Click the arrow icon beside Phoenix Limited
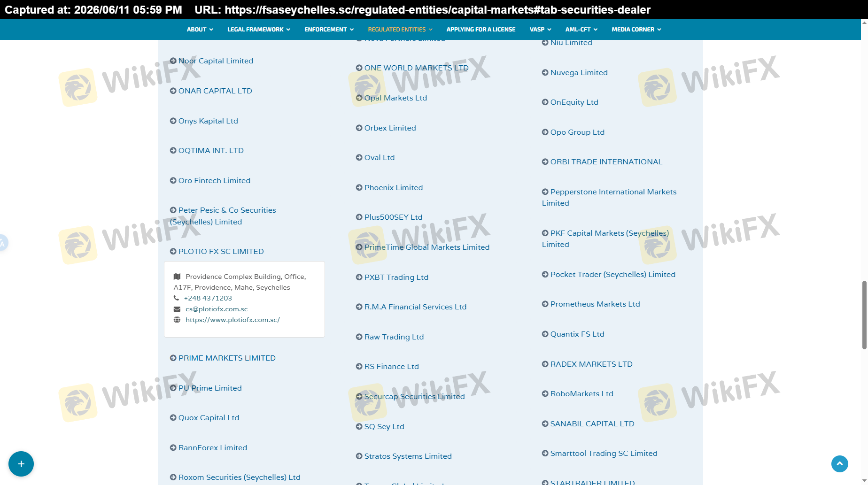 359,188
